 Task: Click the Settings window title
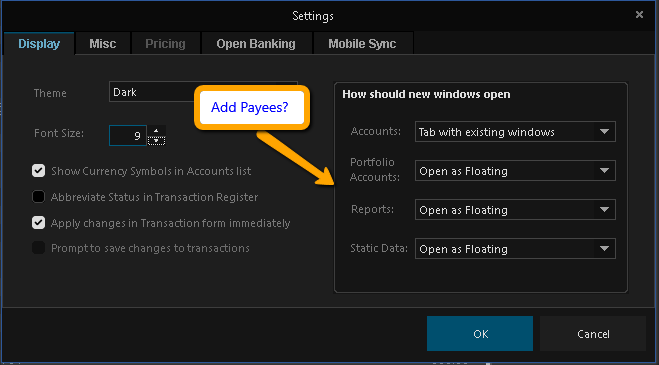pyautogui.click(x=313, y=16)
